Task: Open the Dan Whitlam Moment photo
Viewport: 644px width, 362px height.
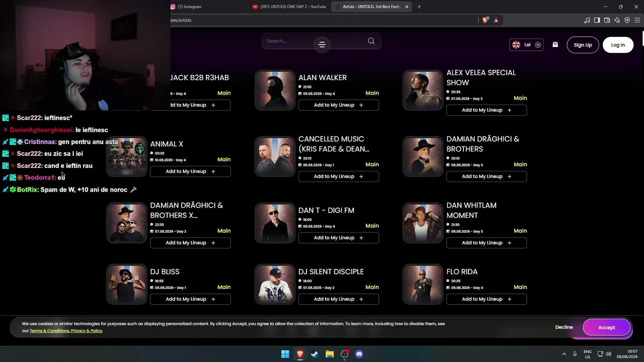Action: pyautogui.click(x=423, y=223)
